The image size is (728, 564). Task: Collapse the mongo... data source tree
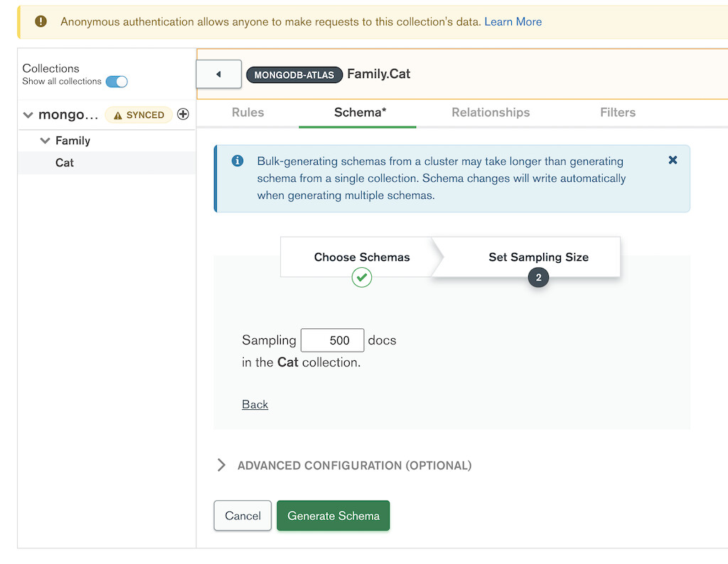tap(28, 115)
